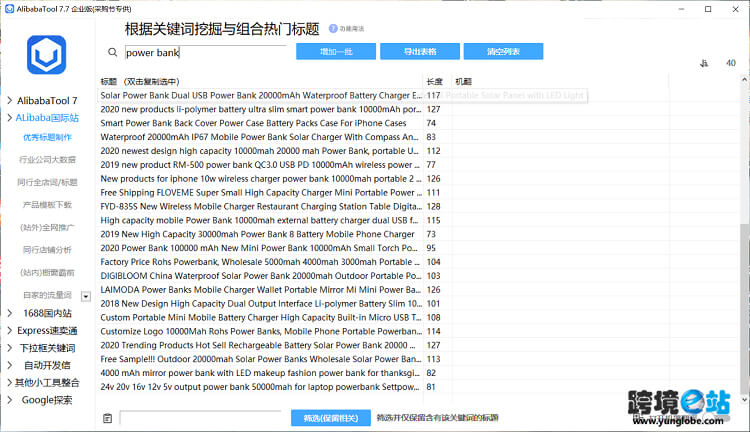Collapse the Alibaba国际站 section
Viewport: 750px width, 432px height.
click(x=10, y=118)
